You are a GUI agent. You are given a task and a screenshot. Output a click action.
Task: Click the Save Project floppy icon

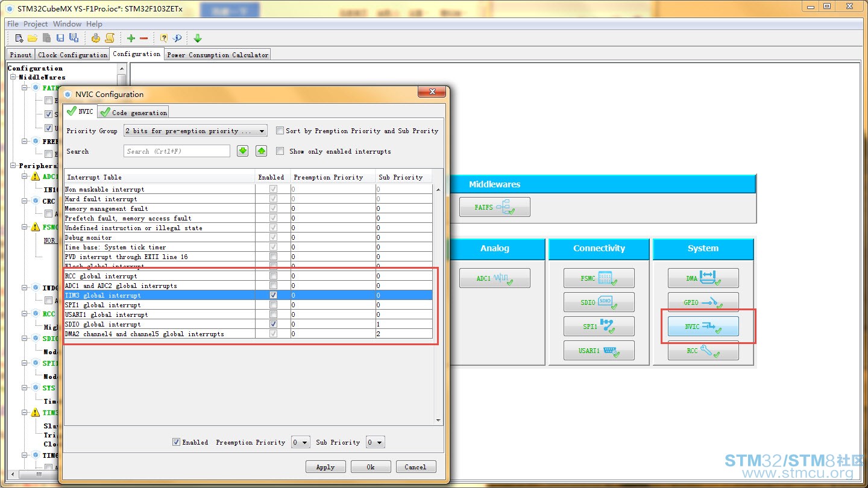point(60,38)
